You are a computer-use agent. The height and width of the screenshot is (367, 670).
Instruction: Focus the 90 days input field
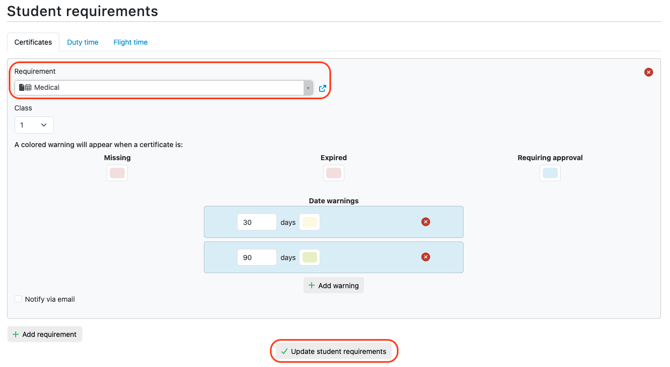tap(257, 257)
